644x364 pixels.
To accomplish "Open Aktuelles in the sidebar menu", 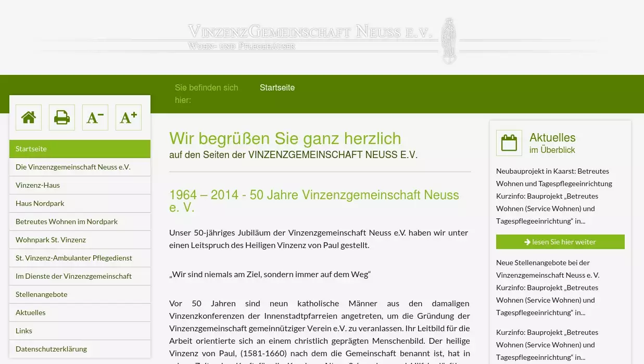I will click(x=80, y=313).
